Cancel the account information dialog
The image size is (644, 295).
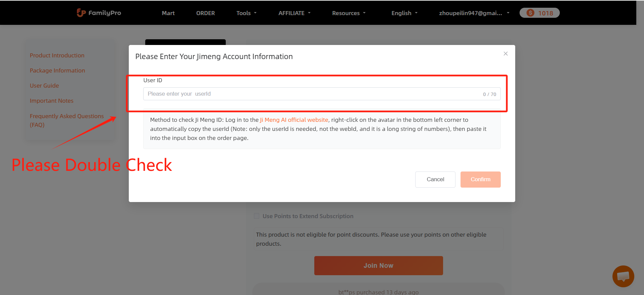[435, 180]
